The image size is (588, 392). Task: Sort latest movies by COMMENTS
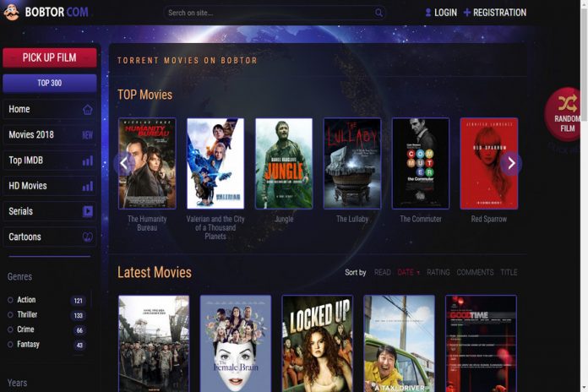point(475,272)
